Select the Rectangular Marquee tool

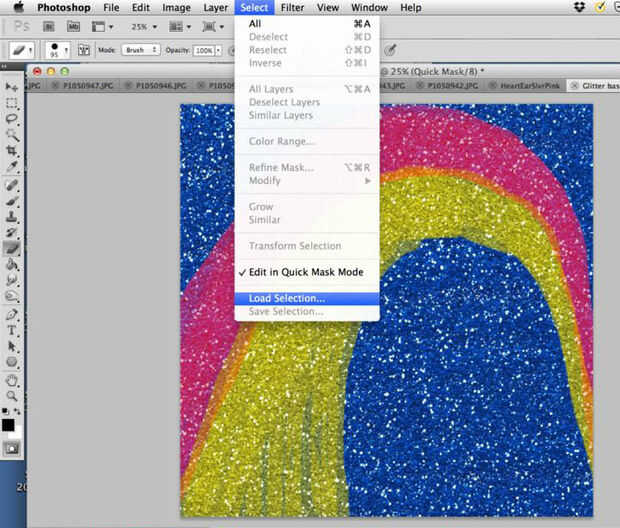12,103
